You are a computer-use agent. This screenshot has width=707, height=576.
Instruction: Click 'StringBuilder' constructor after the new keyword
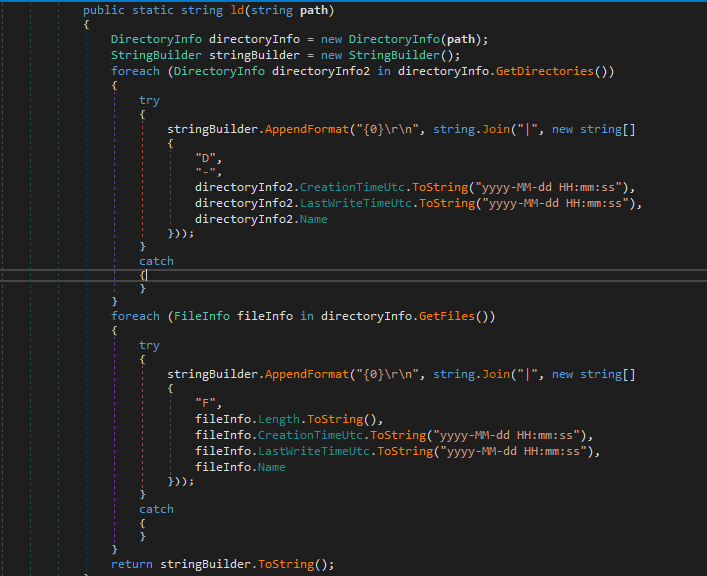click(x=394, y=55)
